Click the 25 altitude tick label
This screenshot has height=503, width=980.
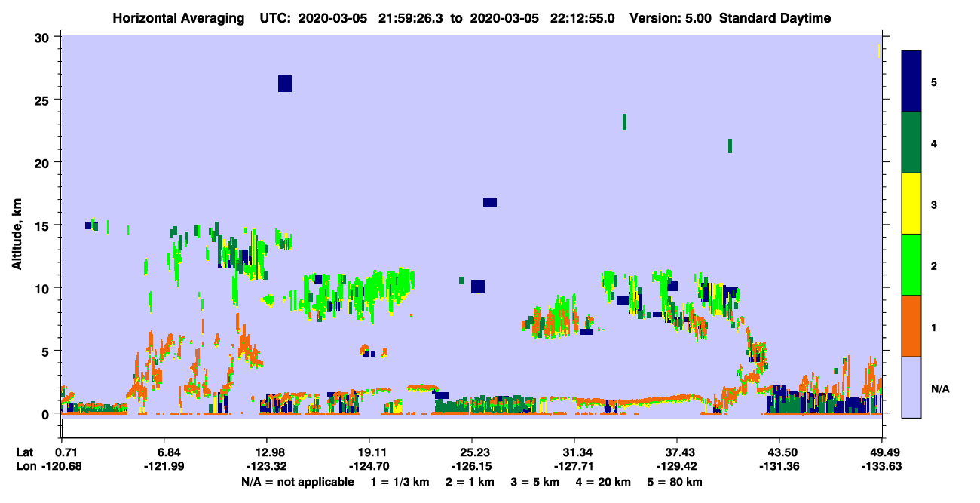click(44, 100)
